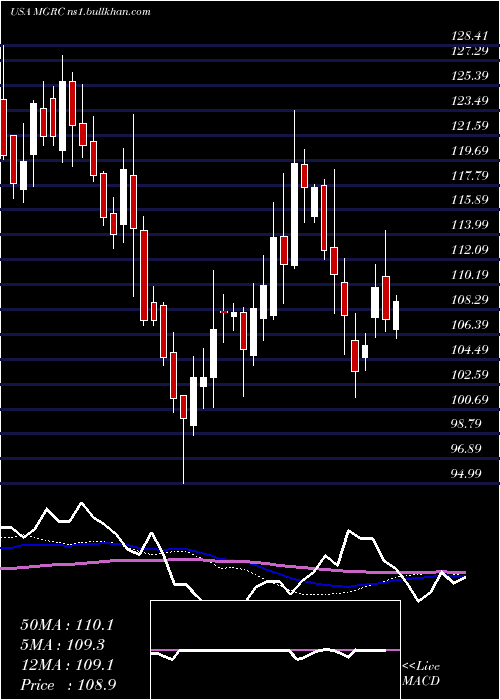Click the 113.99 price axis label

pos(468,225)
